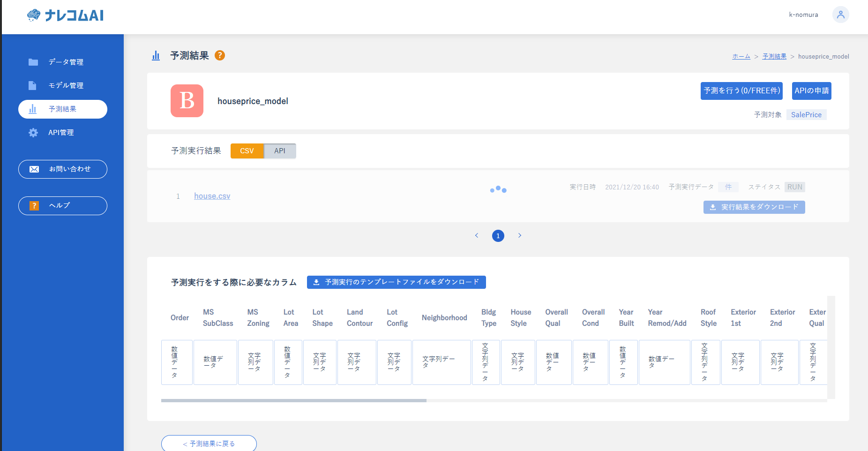Click 予測を行う(0/FREE件) button
This screenshot has width=868, height=451.
[742, 91]
